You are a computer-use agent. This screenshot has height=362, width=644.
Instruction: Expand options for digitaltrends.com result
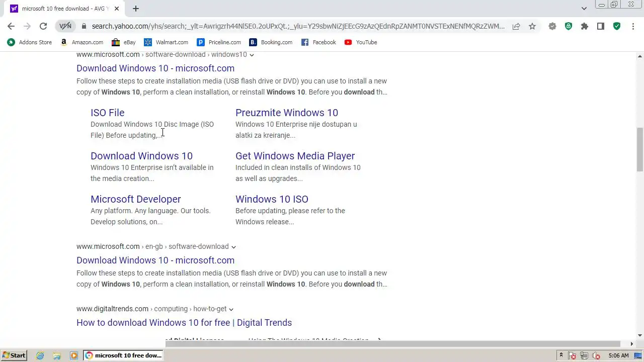tap(231, 309)
